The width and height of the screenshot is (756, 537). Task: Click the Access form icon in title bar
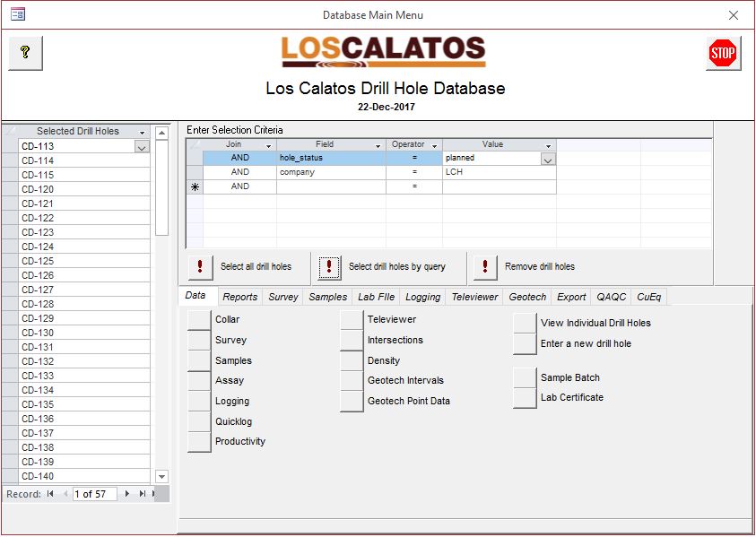(x=18, y=14)
